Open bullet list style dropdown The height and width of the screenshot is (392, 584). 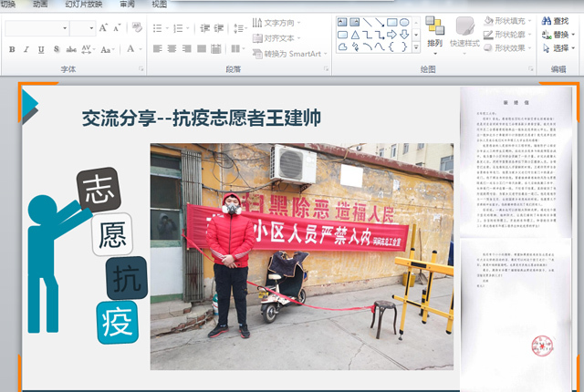pos(167,28)
